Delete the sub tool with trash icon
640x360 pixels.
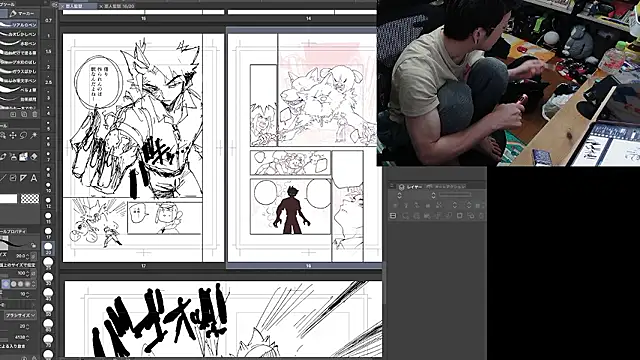coord(35,114)
